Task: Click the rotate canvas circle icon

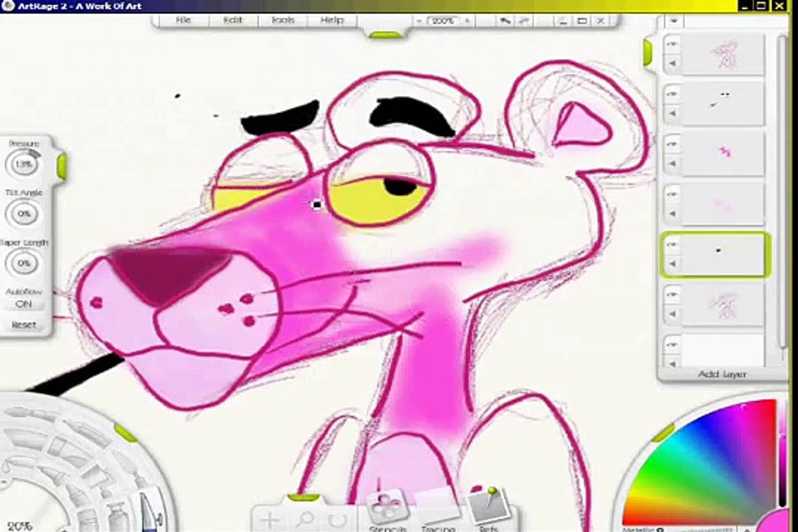Action: [337, 520]
